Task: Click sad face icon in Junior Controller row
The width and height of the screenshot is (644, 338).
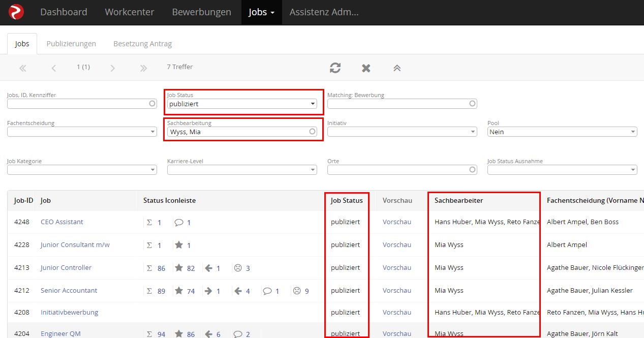Action: 238,268
